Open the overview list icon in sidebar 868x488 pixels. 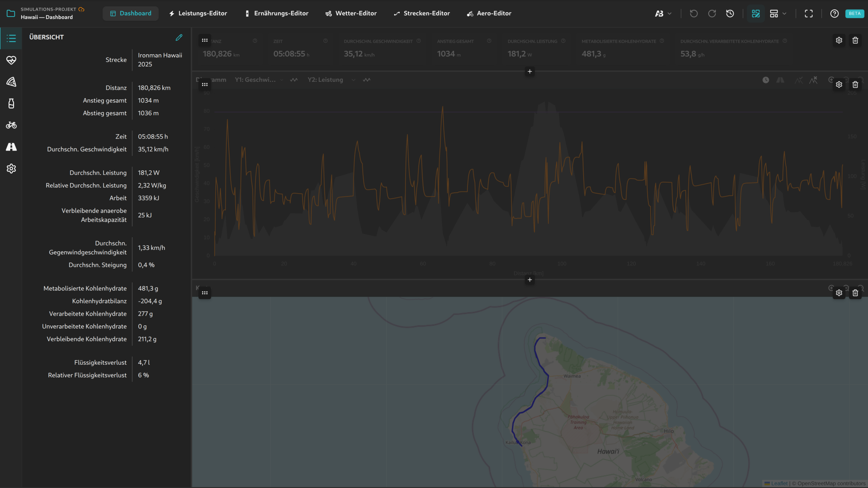coord(11,39)
